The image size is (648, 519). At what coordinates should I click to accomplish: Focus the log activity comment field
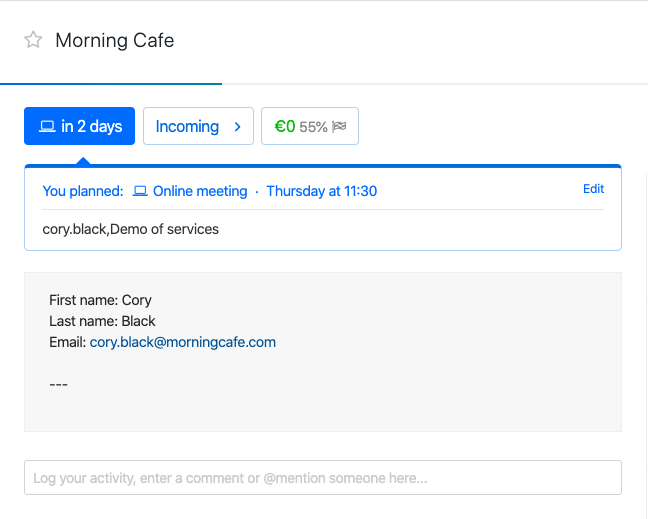coord(322,478)
